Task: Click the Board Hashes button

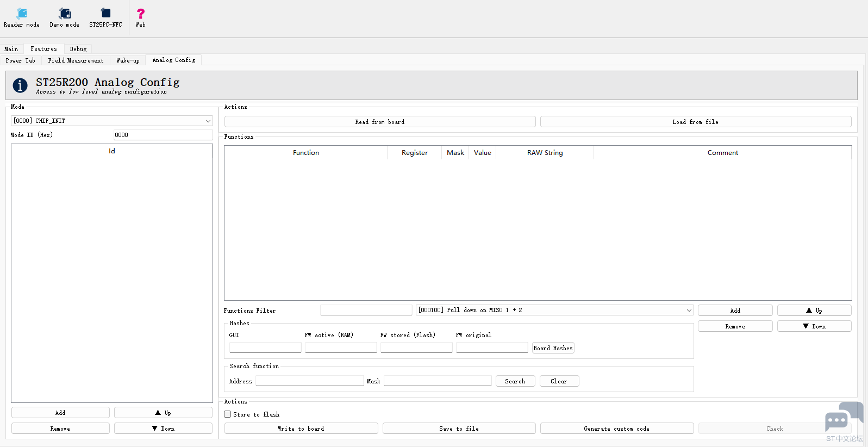Action: pos(553,348)
